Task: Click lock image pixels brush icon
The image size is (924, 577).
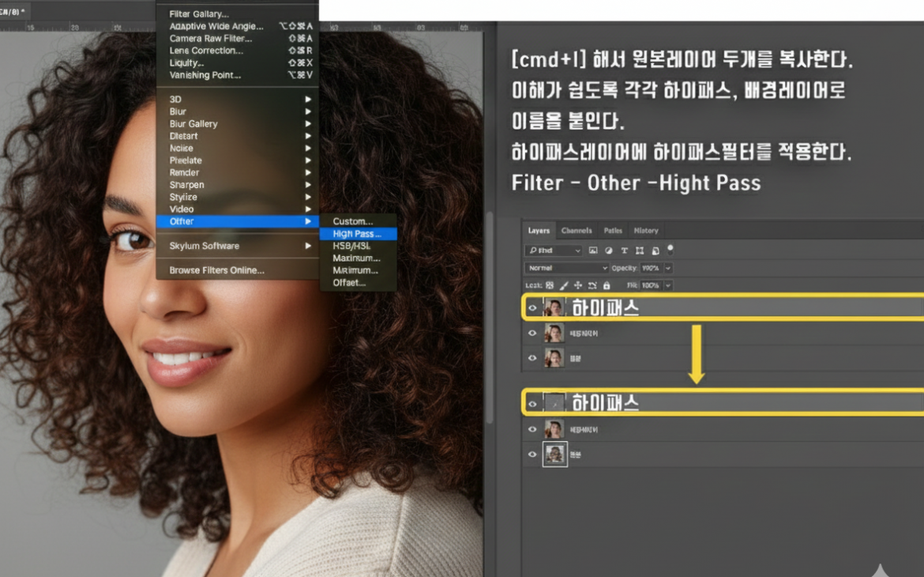Action: [x=564, y=285]
